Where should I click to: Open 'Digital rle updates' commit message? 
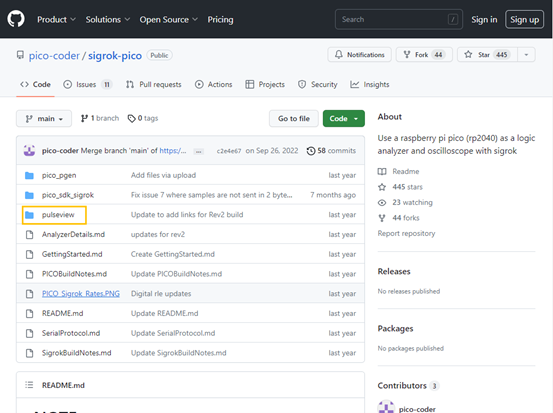pyautogui.click(x=161, y=294)
